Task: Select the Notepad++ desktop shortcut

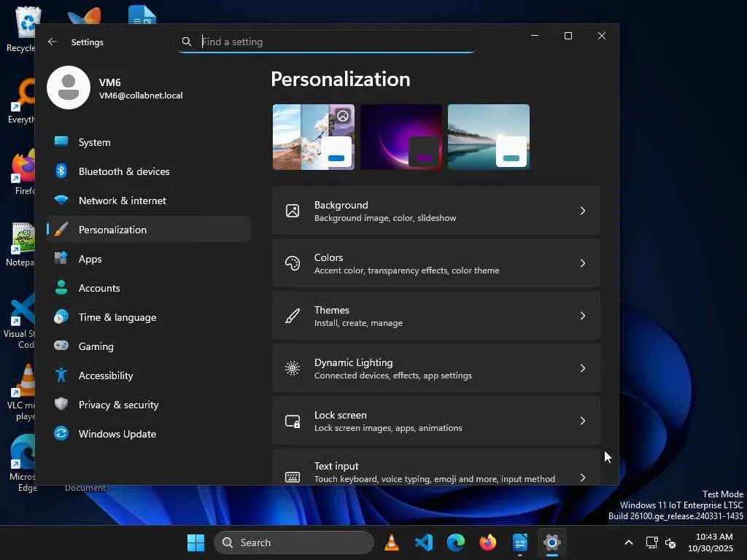Action: point(20,244)
